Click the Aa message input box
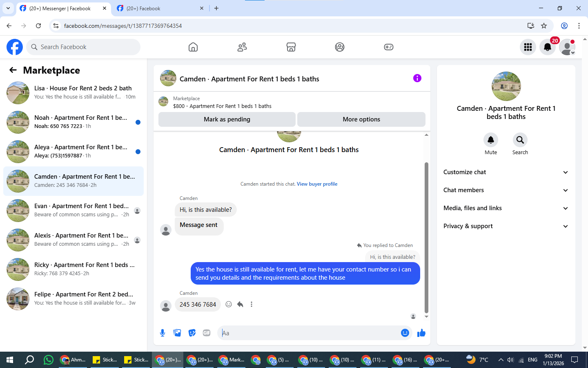The width and height of the screenshot is (588, 368). 309,333
